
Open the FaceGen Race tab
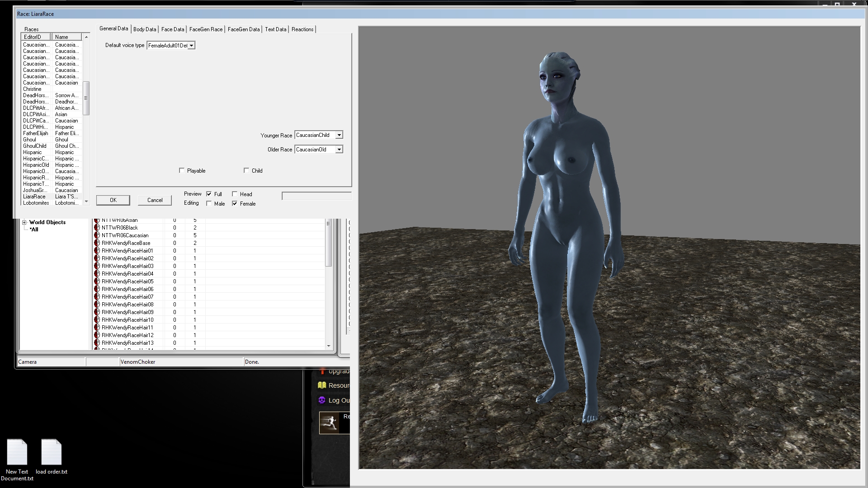point(206,29)
